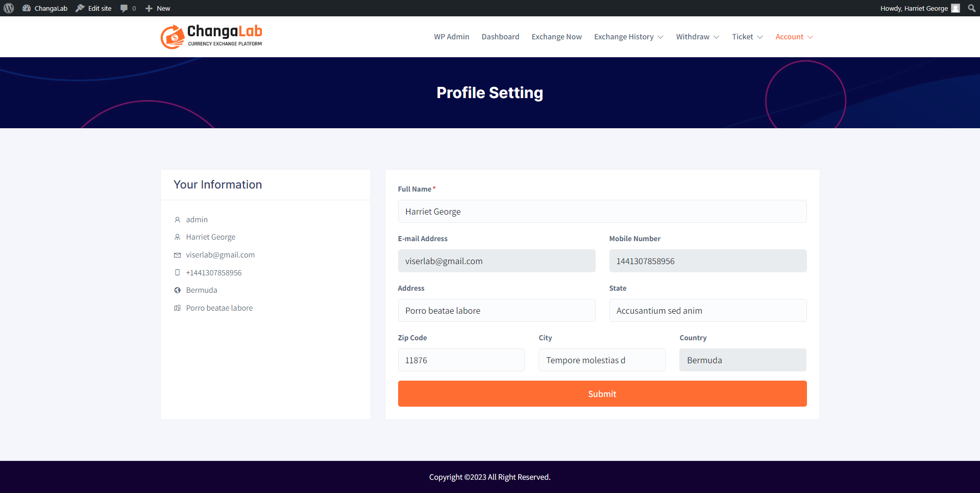Click the envelope icon beside viserlab email
980x493 pixels.
pyautogui.click(x=177, y=255)
